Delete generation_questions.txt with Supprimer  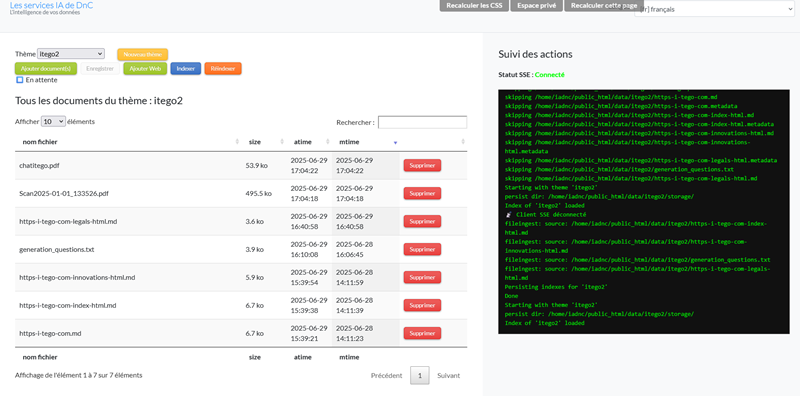422,250
